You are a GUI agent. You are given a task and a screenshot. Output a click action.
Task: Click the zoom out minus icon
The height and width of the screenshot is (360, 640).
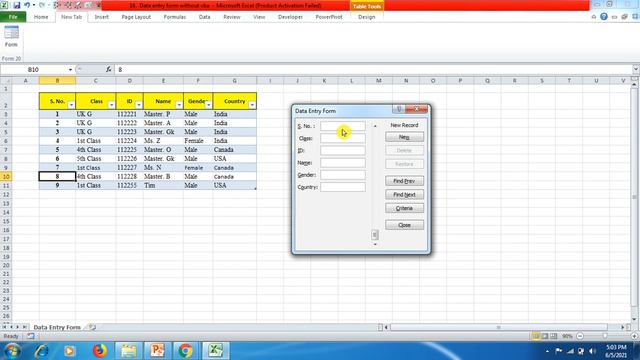(580, 336)
